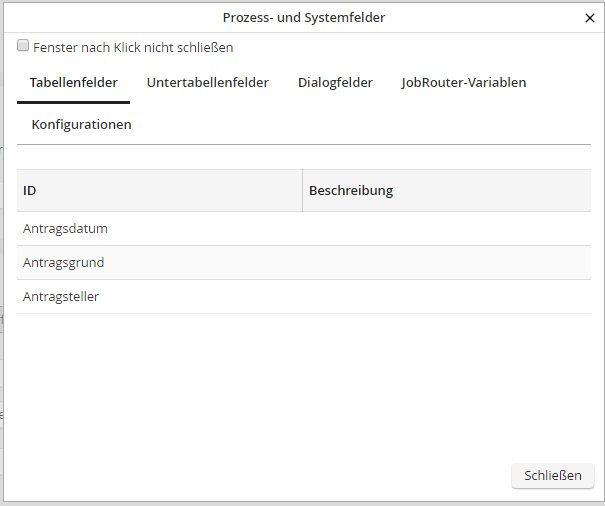Viewport: 605px width, 506px height.
Task: Click the empty Beschreibung cell of Antragsteller
Action: (445, 297)
